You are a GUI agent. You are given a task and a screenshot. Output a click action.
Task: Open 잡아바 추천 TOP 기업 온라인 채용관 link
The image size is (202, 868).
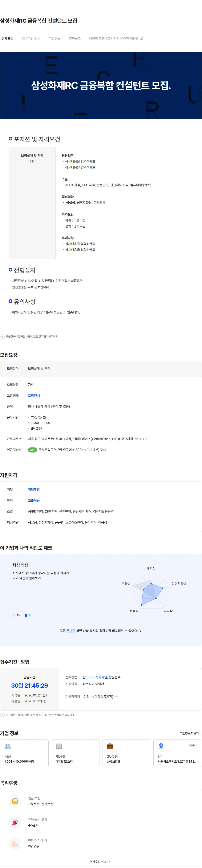[x=116, y=38]
